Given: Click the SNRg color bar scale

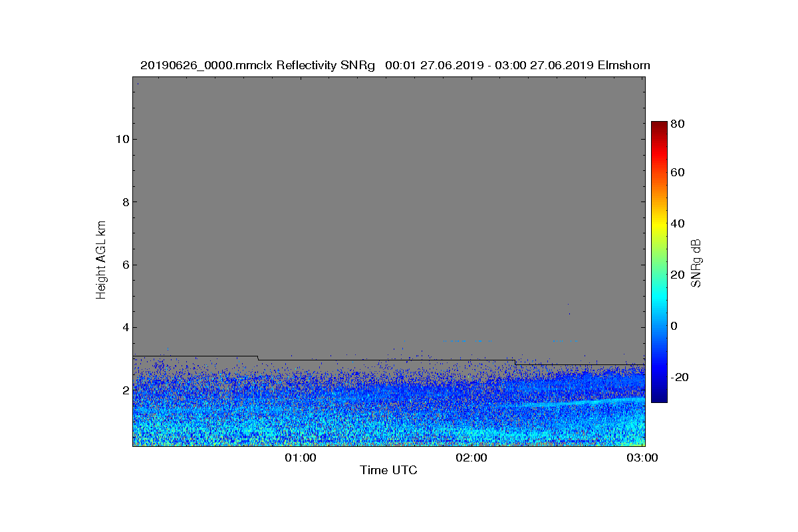Looking at the screenshot, I should 658,262.
